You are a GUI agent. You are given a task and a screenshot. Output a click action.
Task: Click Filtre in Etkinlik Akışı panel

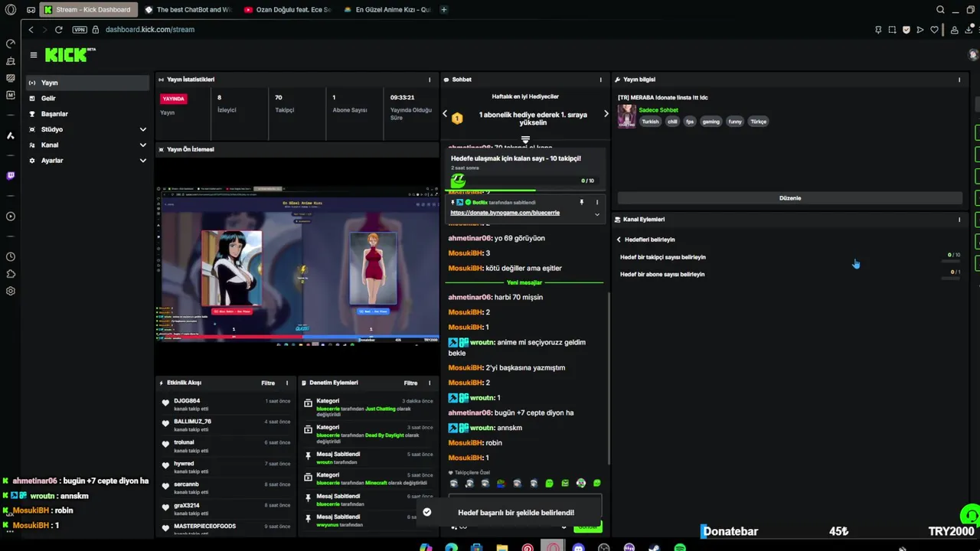(x=268, y=383)
